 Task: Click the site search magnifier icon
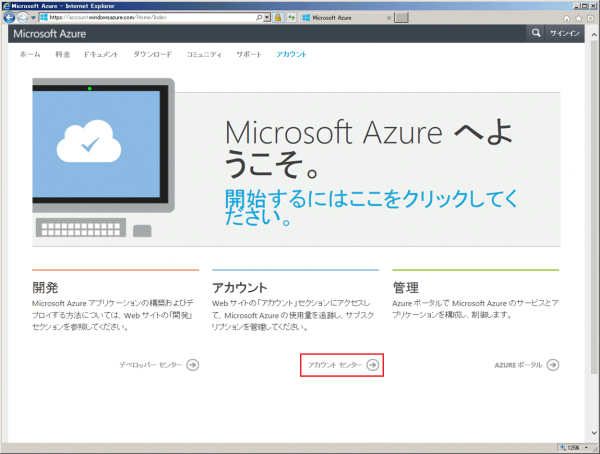(536, 33)
